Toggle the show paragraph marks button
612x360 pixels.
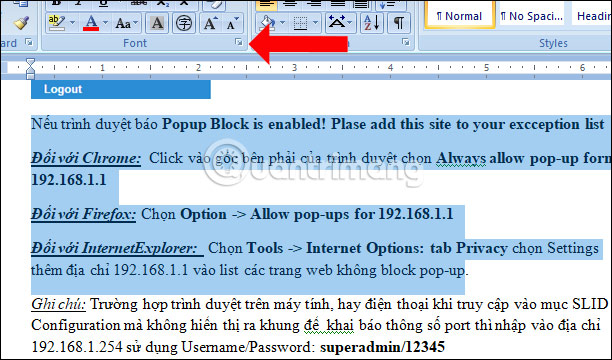pyautogui.click(x=399, y=23)
